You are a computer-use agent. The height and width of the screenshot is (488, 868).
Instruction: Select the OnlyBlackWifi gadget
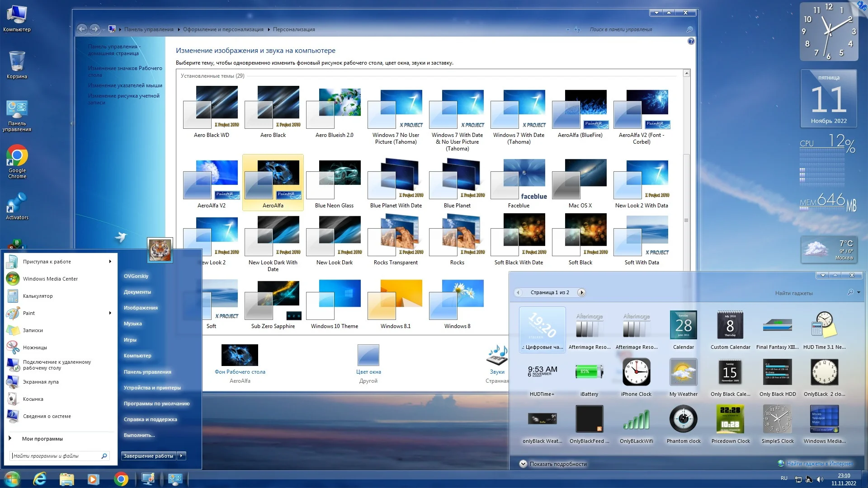click(x=636, y=420)
